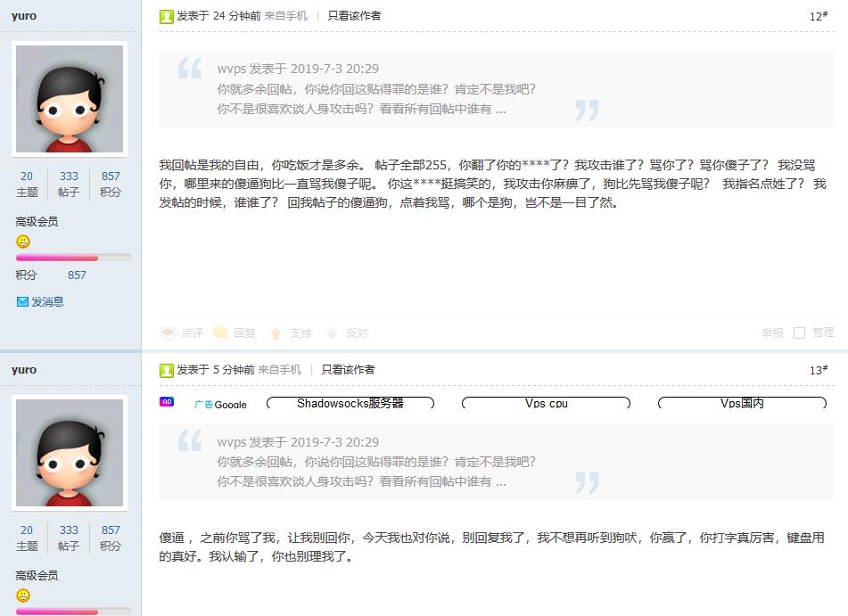This screenshot has height=616, width=848.
Task: Report post 12 with 举报
Action: (x=772, y=333)
